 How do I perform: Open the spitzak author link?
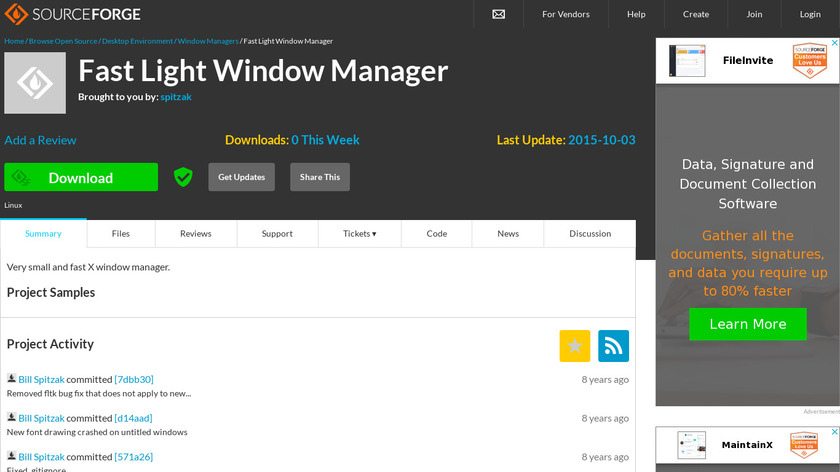[176, 97]
